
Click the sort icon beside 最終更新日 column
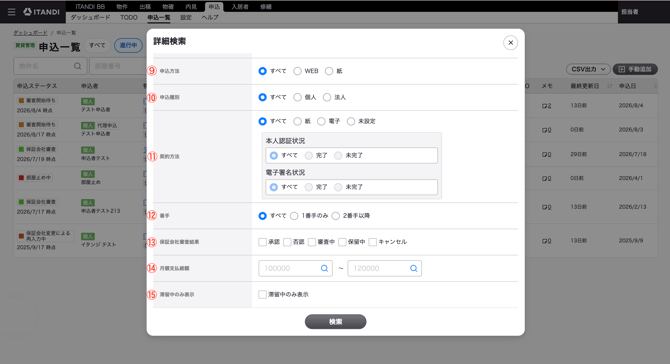coord(610,86)
